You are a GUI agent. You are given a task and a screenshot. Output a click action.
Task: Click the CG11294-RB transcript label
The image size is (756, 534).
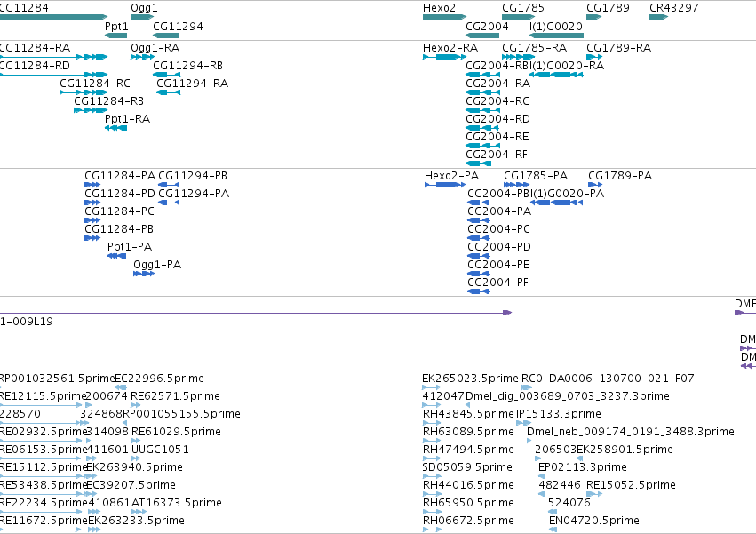187,65
